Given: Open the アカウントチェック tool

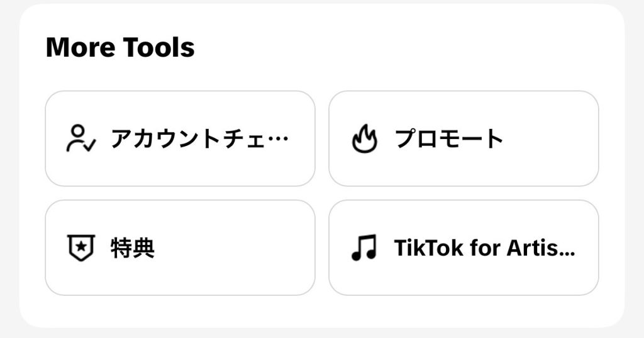Looking at the screenshot, I should [180, 138].
